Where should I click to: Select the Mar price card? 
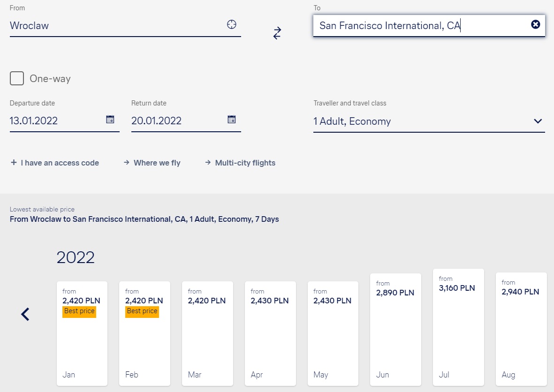coord(207,333)
